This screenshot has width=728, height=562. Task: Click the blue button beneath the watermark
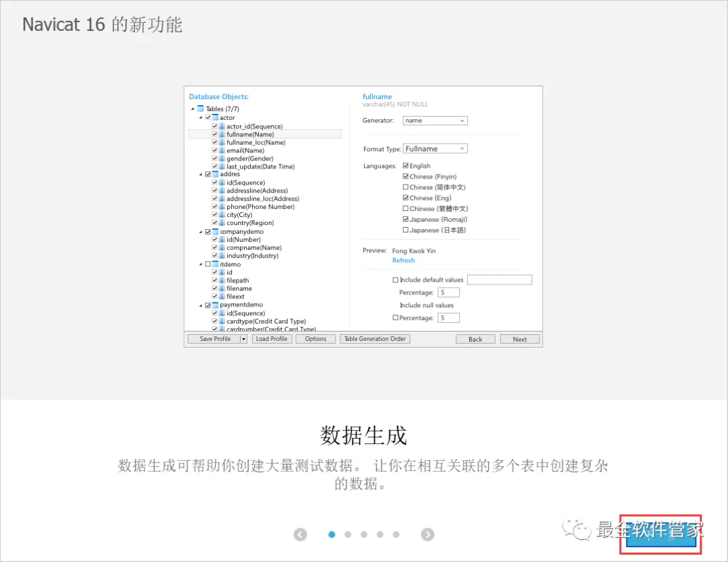click(x=661, y=535)
